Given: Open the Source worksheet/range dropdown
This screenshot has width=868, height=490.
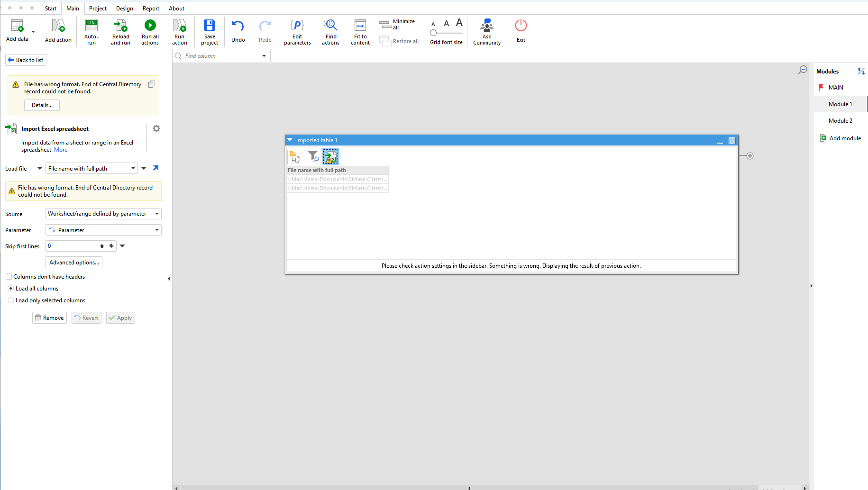Looking at the screenshot, I should (x=103, y=214).
